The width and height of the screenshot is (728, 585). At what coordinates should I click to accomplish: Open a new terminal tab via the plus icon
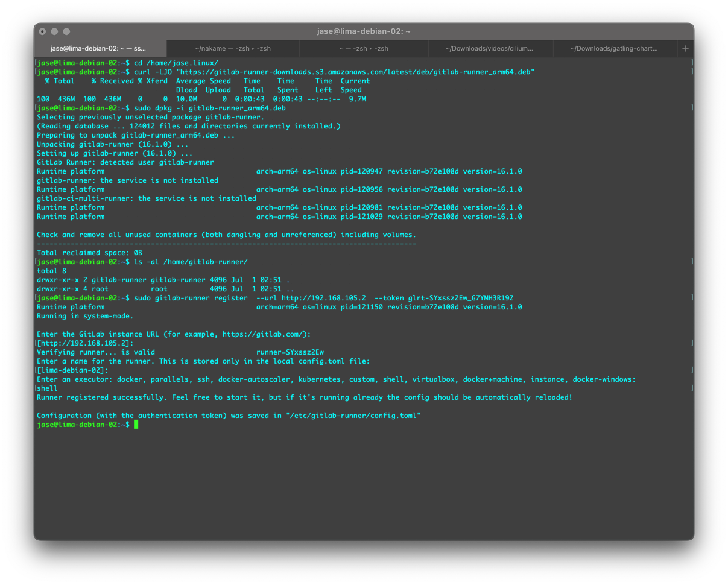click(685, 48)
